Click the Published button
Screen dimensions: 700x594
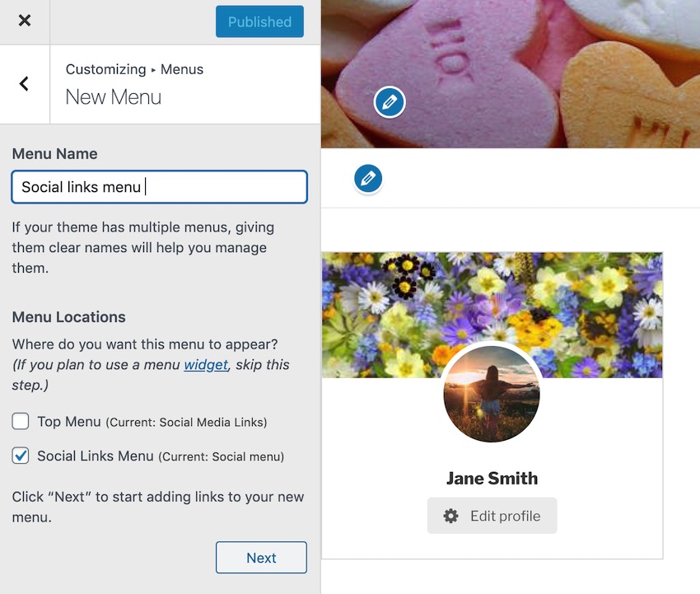pyautogui.click(x=259, y=21)
